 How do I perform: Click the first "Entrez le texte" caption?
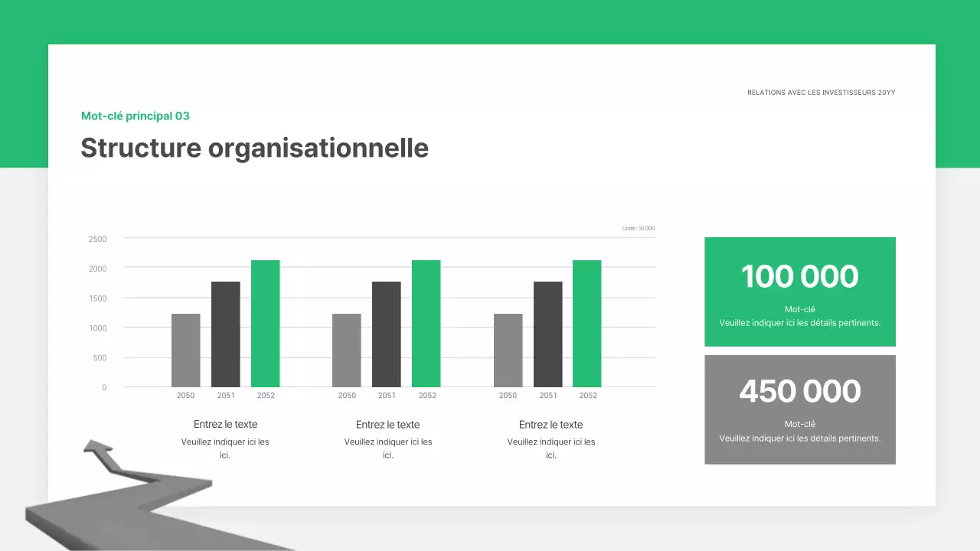(x=225, y=425)
